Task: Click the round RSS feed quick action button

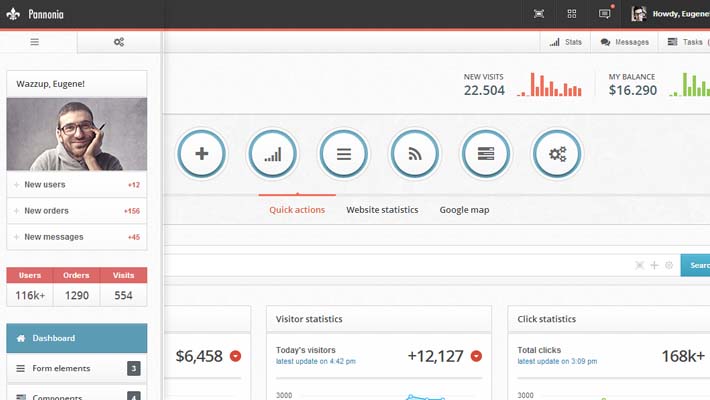Action: pyautogui.click(x=415, y=154)
